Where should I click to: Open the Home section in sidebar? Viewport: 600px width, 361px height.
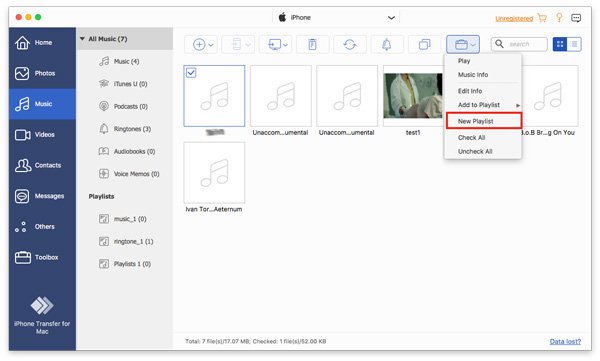point(42,42)
